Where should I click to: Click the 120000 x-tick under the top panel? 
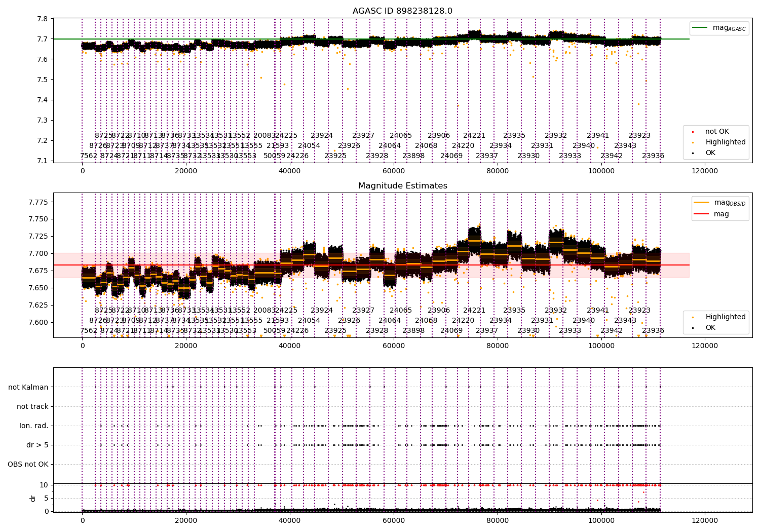click(705, 171)
